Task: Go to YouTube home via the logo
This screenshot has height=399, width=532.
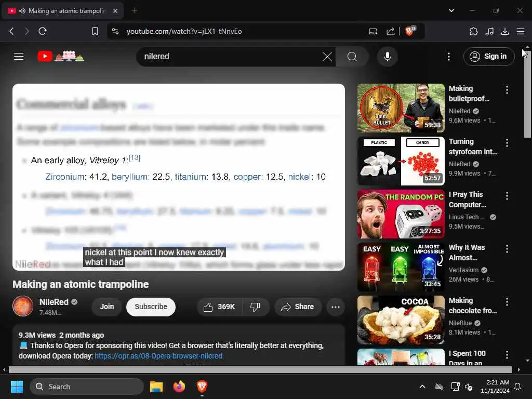Action: [x=60, y=56]
